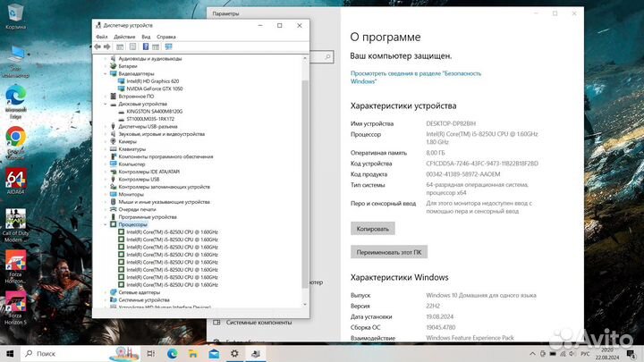The width and height of the screenshot is (644, 362).
Task: Launch Google Chrome from desktop shortcut
Action: pyautogui.click(x=15, y=142)
